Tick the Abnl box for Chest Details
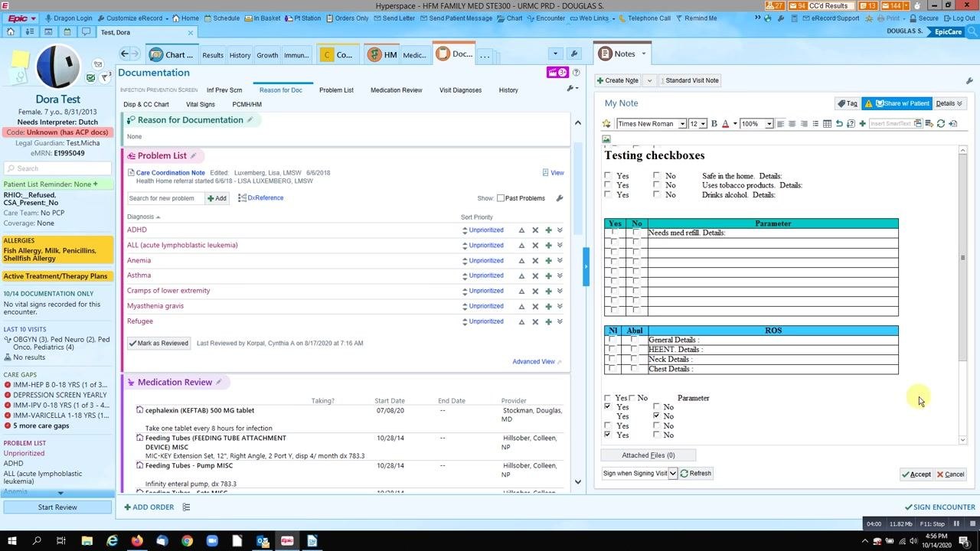Screen dimensions: 980x551 (633, 369)
